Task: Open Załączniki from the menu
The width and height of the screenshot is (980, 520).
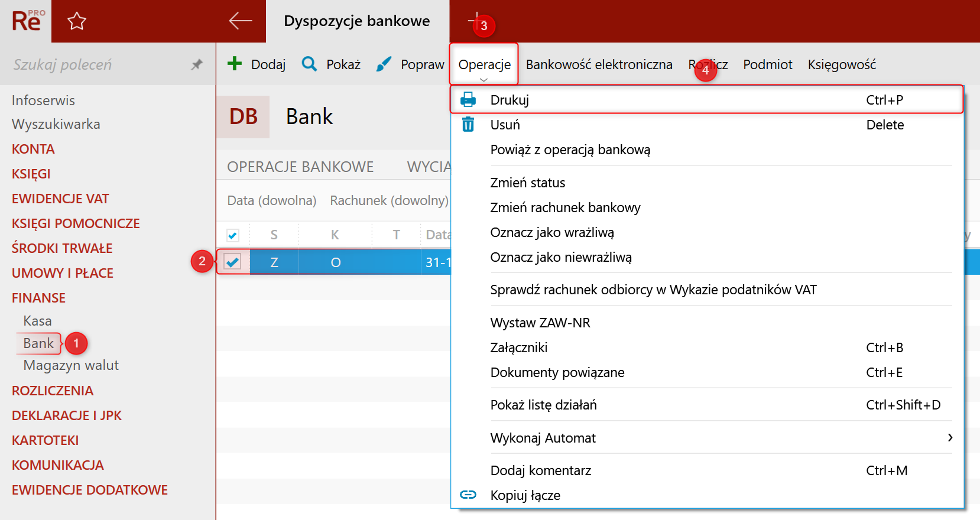Action: pyautogui.click(x=707, y=347)
